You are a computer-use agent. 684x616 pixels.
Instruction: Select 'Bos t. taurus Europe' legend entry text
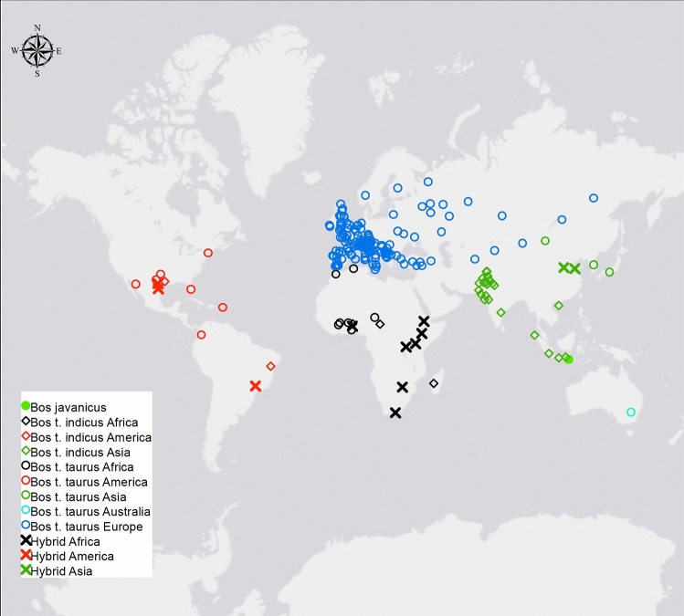tap(87, 527)
